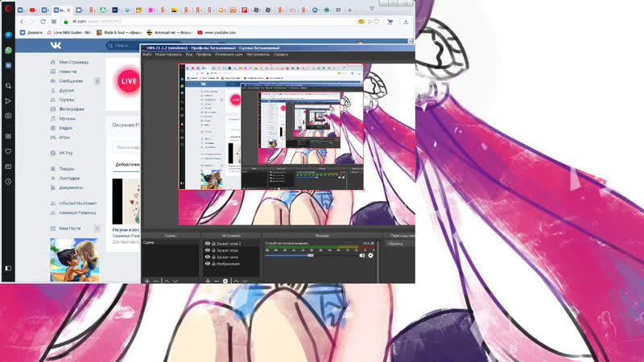Move the selected source down with arrow
Screen dimensions: 644x362
[245, 281]
